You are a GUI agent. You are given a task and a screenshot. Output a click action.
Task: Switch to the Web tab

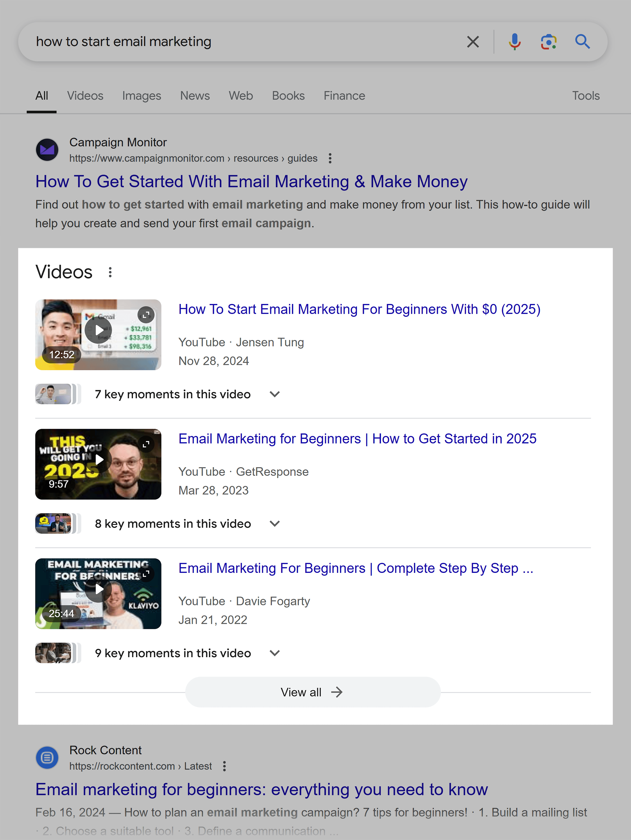241,96
